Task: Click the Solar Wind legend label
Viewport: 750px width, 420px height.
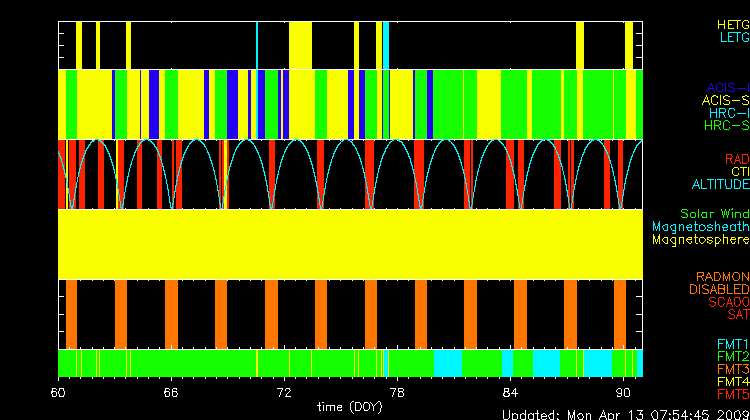Action: click(714, 214)
